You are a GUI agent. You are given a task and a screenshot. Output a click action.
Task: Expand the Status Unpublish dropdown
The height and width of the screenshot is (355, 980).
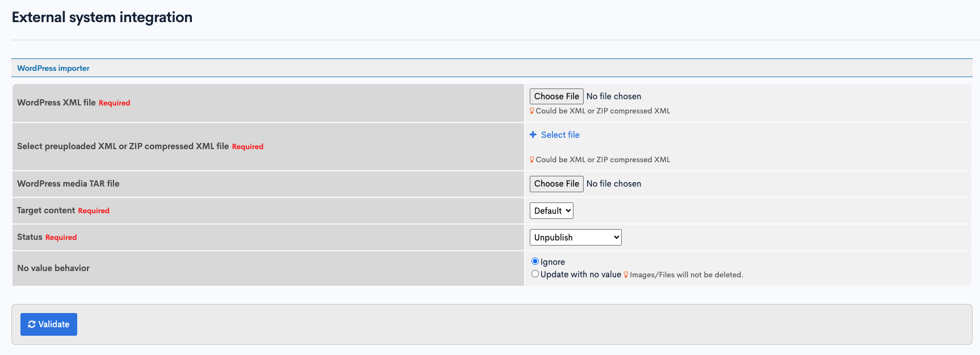[575, 238]
